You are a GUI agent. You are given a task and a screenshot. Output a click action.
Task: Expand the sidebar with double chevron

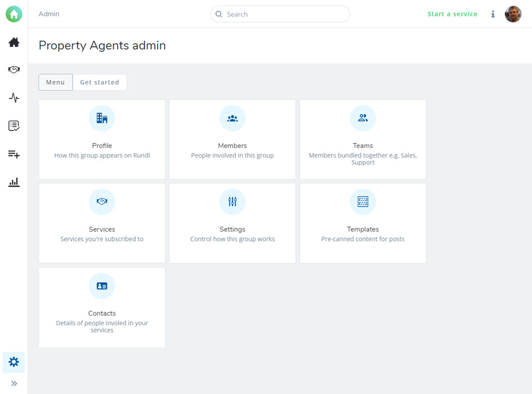(x=14, y=383)
